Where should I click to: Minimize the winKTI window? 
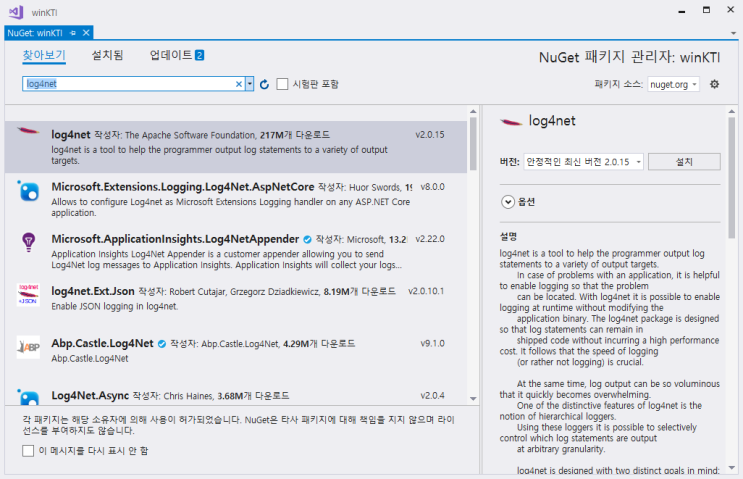(x=682, y=10)
